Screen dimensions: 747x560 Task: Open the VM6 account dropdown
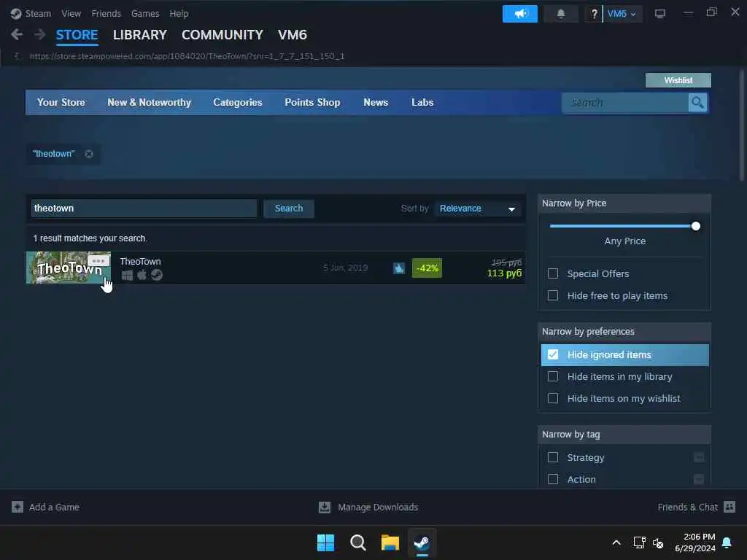[622, 14]
